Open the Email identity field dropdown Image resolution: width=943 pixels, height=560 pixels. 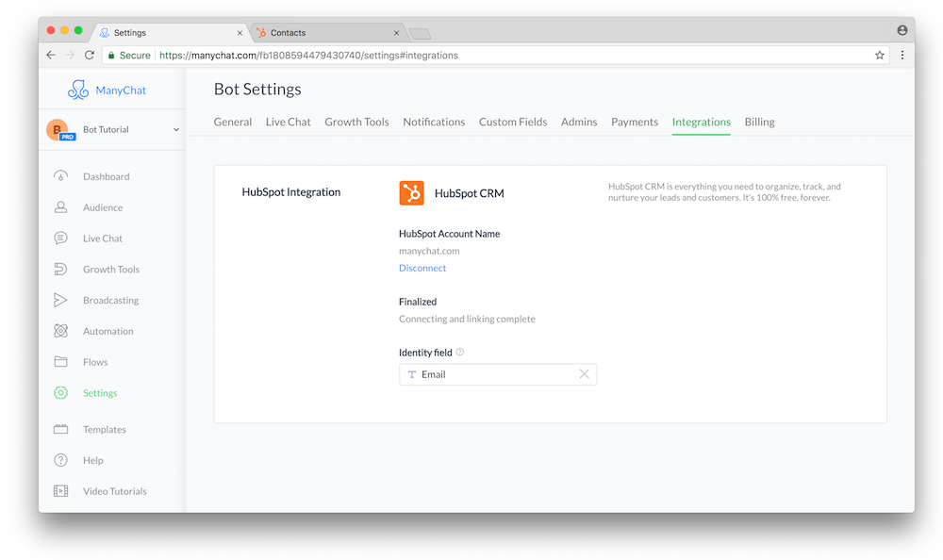coord(498,374)
